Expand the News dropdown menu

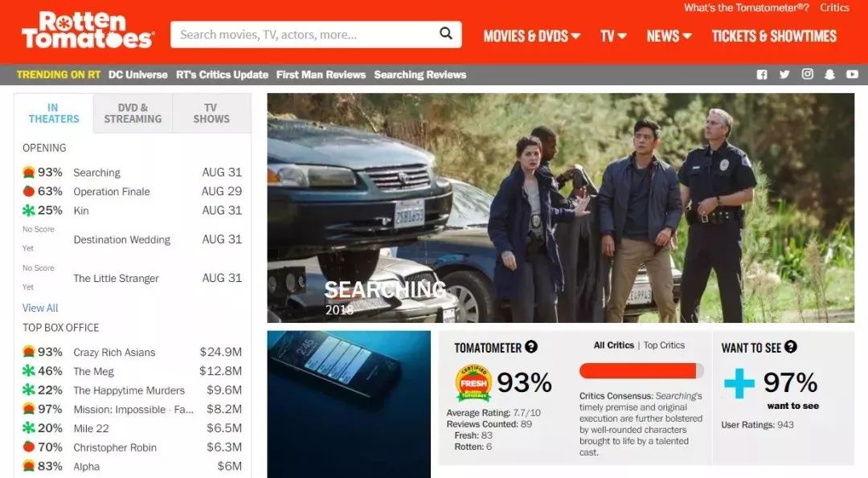coord(669,36)
